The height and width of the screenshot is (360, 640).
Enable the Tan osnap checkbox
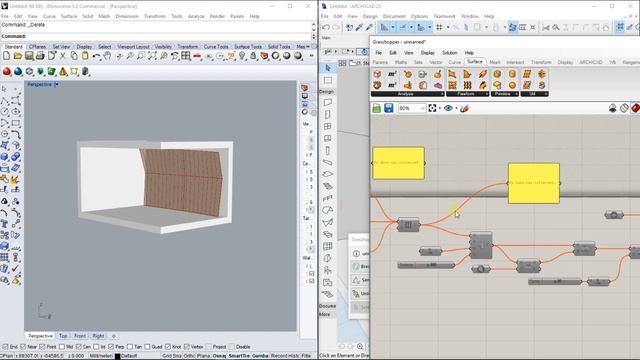[x=130, y=347]
